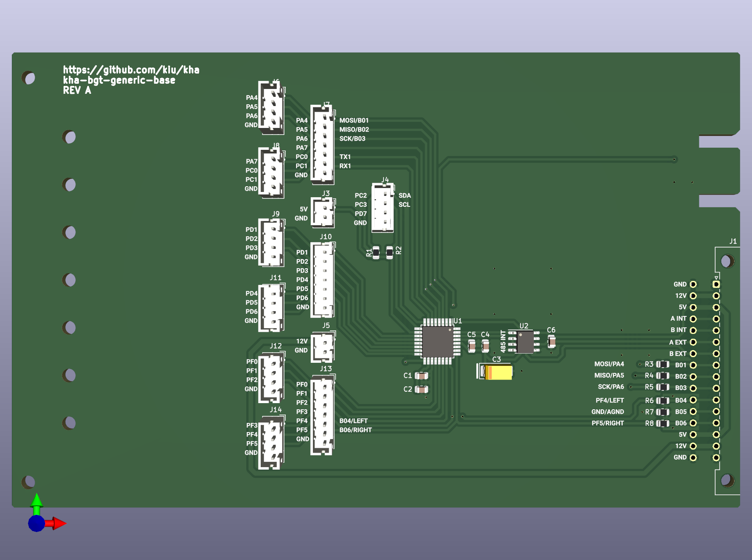The image size is (752, 560).
Task: Click the red X-axis arrow of the gizmo
Action: [x=56, y=523]
